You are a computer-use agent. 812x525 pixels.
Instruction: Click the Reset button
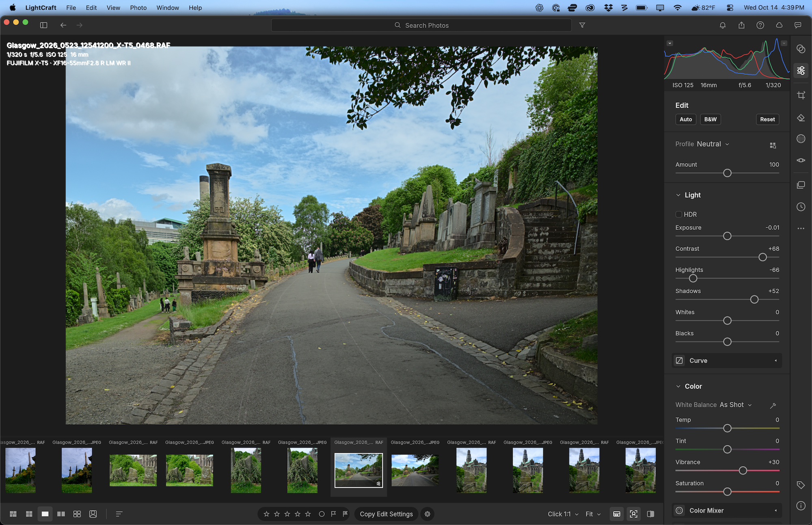(x=767, y=119)
